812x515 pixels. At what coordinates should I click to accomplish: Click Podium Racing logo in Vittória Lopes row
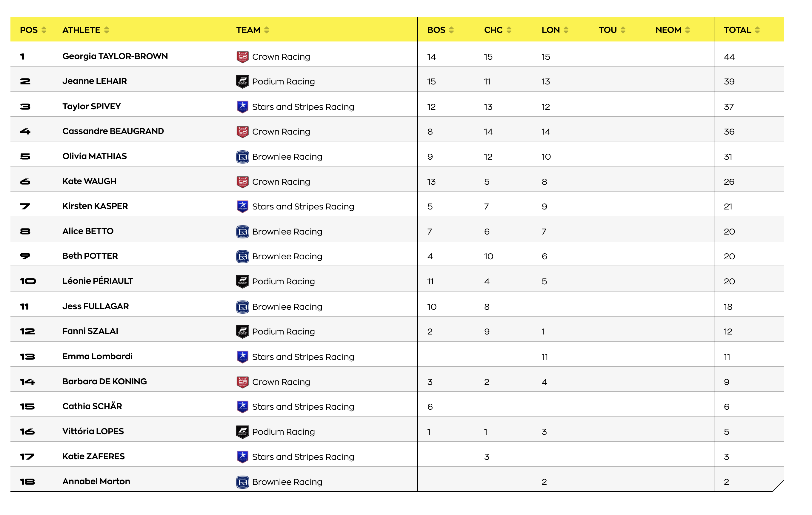tap(242, 432)
